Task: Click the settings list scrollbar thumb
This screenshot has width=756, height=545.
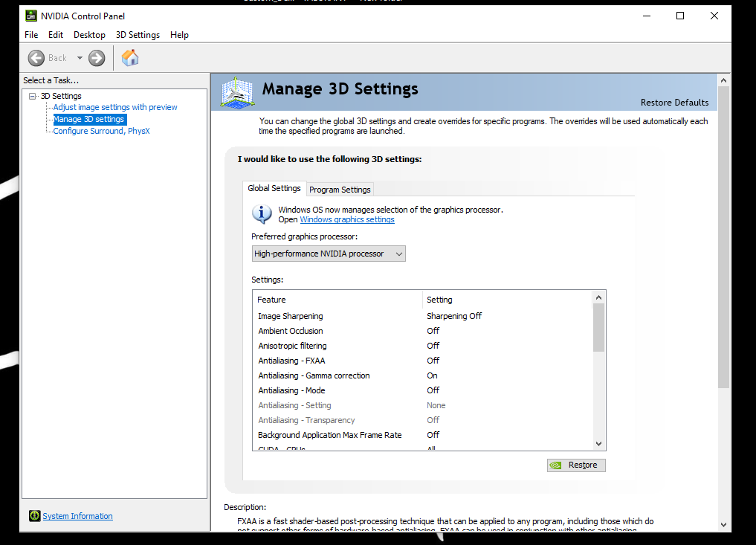Action: pyautogui.click(x=599, y=328)
